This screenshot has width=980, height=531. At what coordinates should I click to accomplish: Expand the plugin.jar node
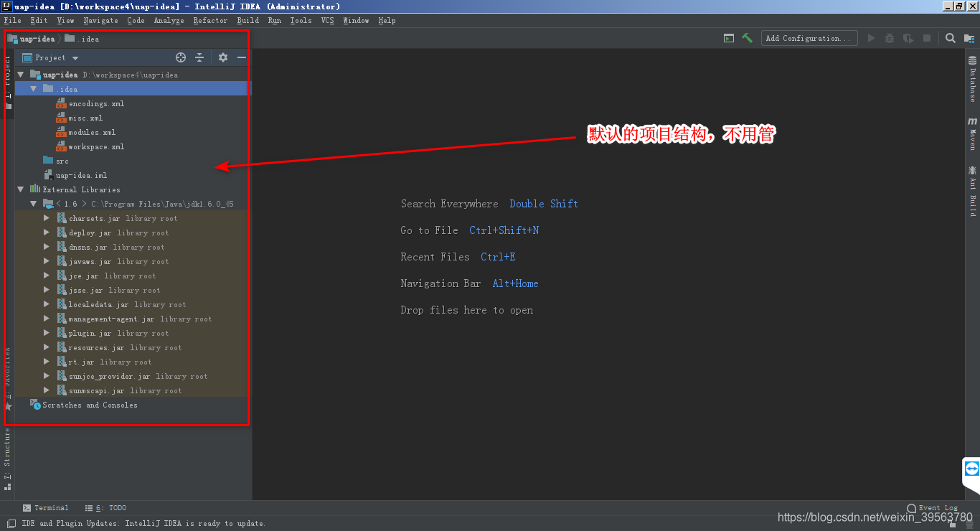point(46,333)
